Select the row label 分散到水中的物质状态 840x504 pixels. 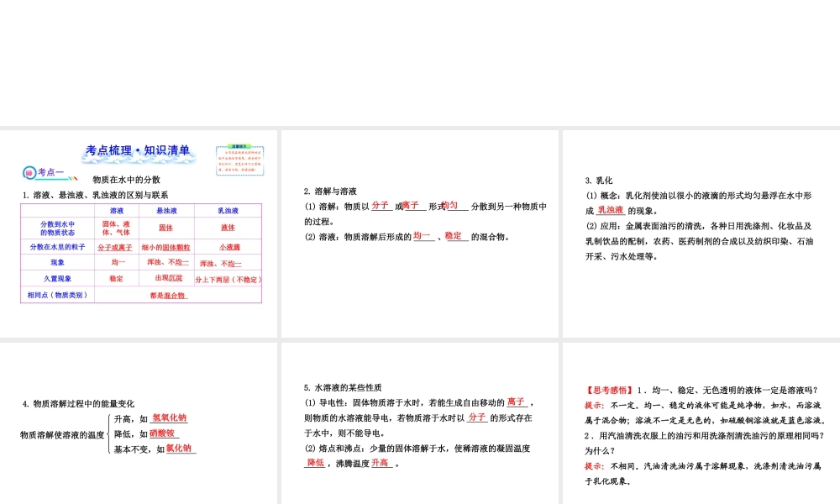click(x=57, y=228)
